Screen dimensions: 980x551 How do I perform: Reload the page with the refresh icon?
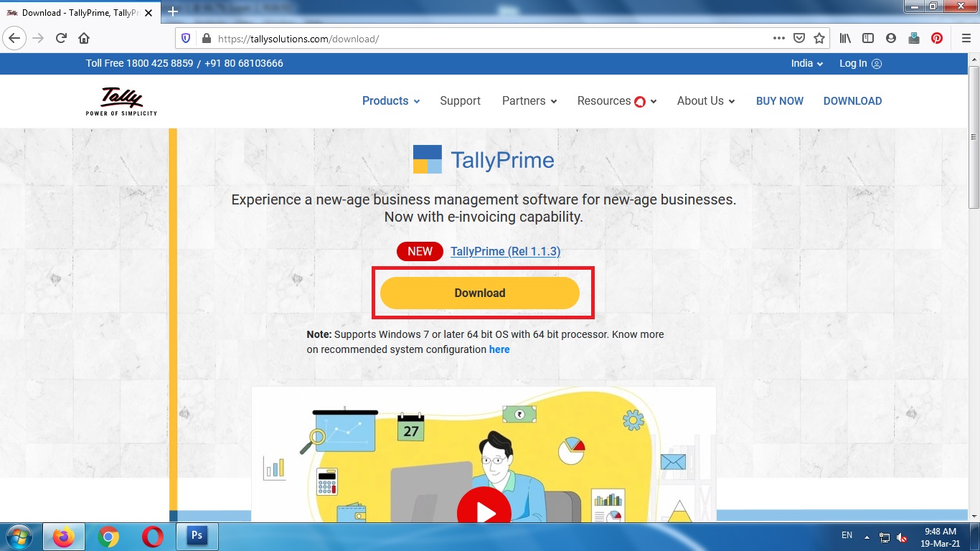(61, 38)
